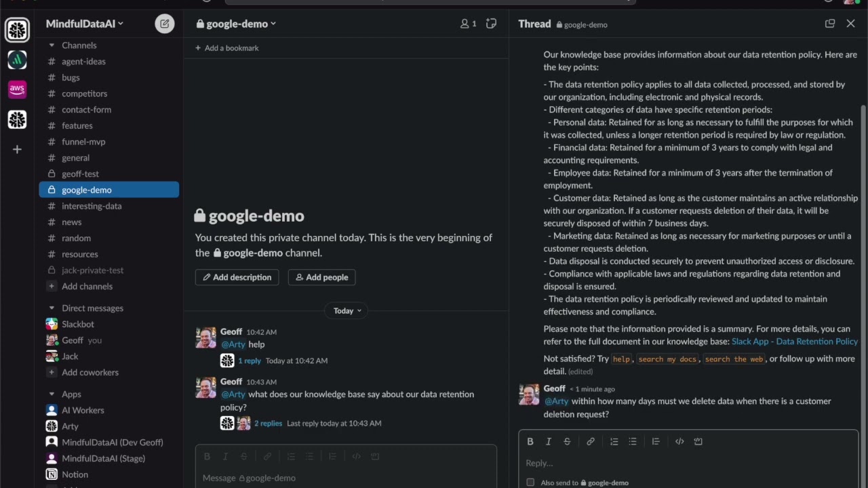
Task: Open the '1 reply' thread link
Action: (250, 361)
